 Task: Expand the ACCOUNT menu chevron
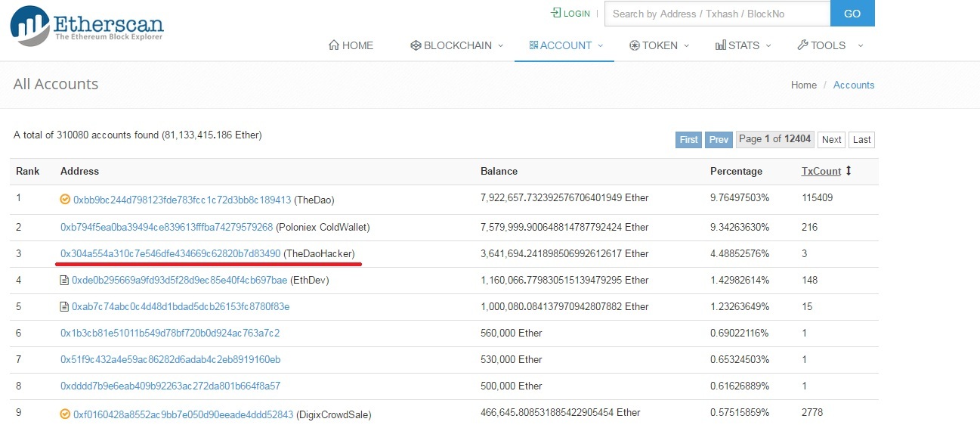tap(601, 45)
